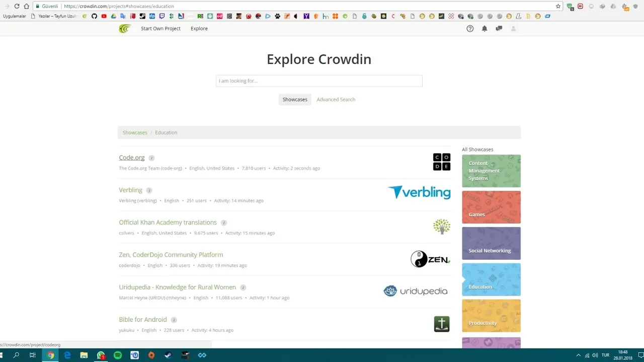Open Chrome from the taskbar
The width and height of the screenshot is (644, 362).
(50, 355)
